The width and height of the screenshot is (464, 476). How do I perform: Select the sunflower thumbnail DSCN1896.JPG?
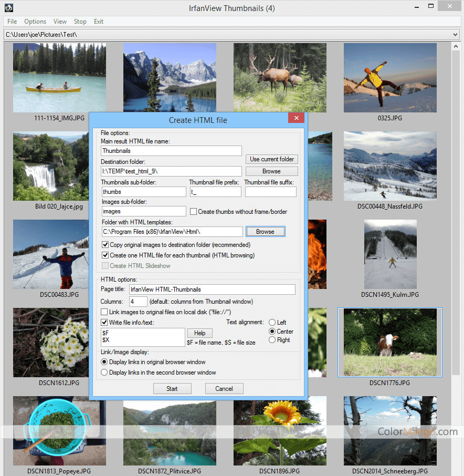click(x=280, y=431)
